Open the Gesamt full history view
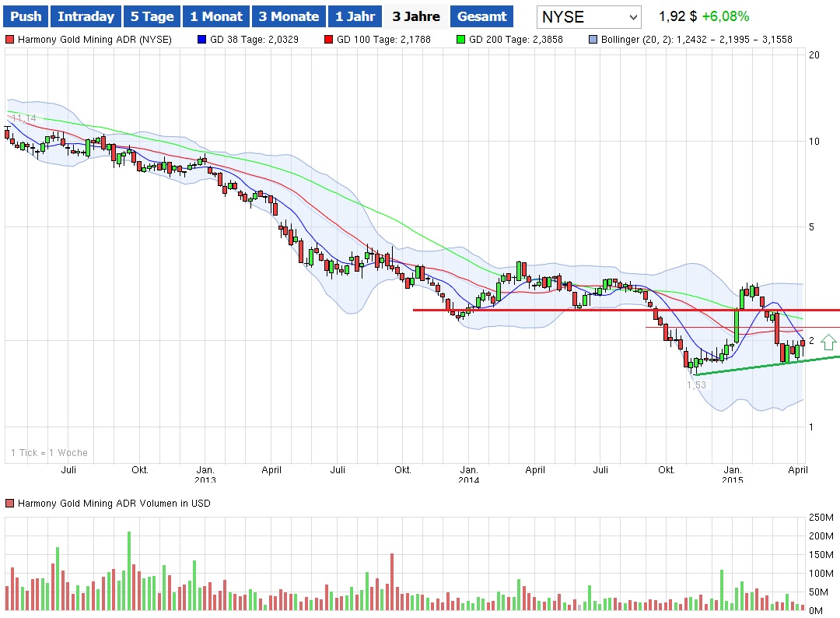This screenshot has width=840, height=618. 482,16
